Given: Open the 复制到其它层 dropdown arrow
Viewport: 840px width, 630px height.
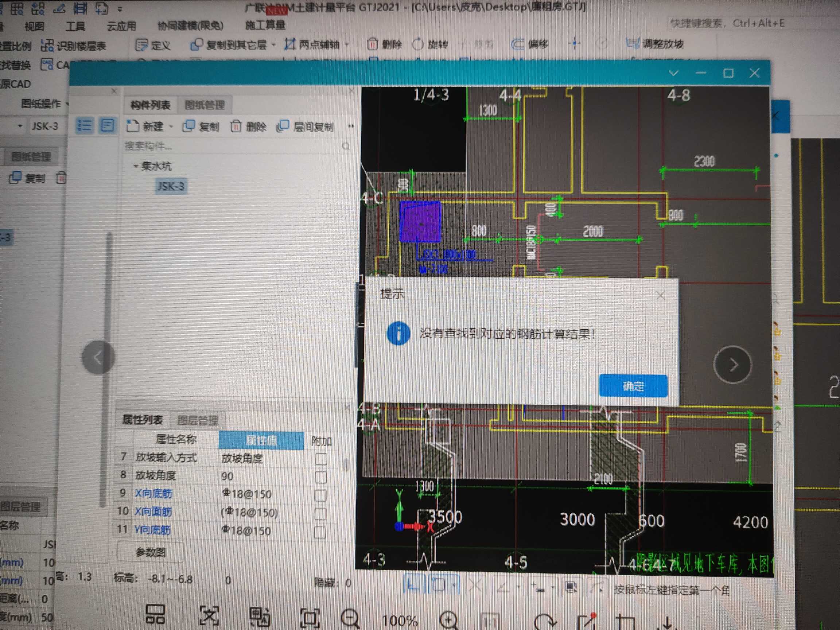Looking at the screenshot, I should click(x=274, y=45).
